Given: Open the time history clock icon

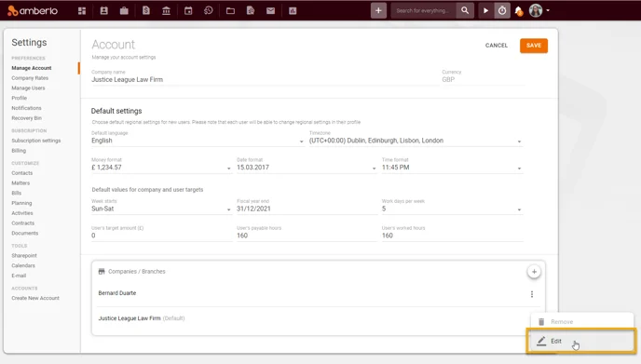Looking at the screenshot, I should pyautogui.click(x=208, y=11).
